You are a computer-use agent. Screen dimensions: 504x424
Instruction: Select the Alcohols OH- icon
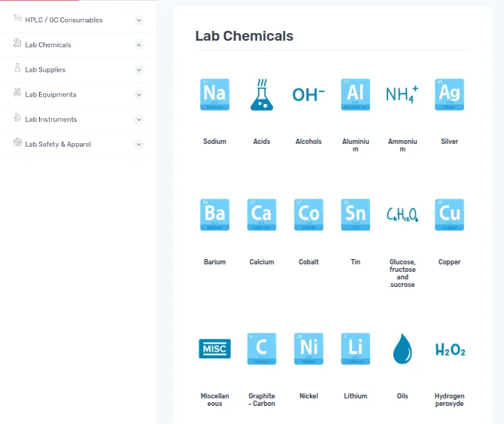point(308,94)
